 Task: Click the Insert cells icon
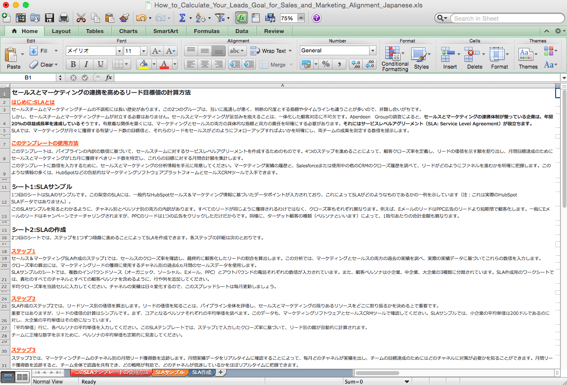[448, 55]
